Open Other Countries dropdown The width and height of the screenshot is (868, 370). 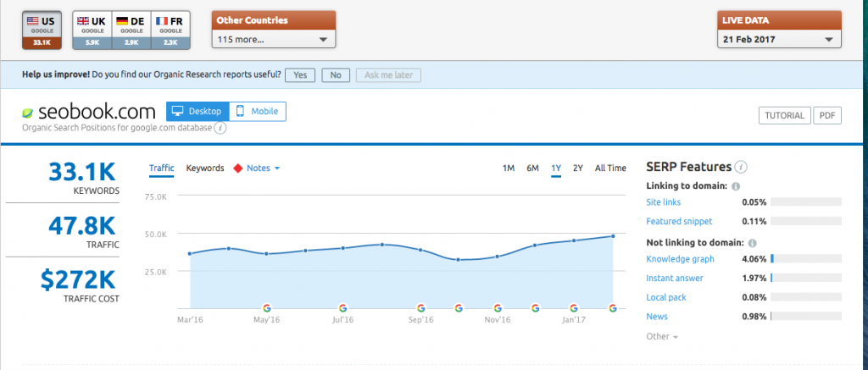(x=274, y=39)
